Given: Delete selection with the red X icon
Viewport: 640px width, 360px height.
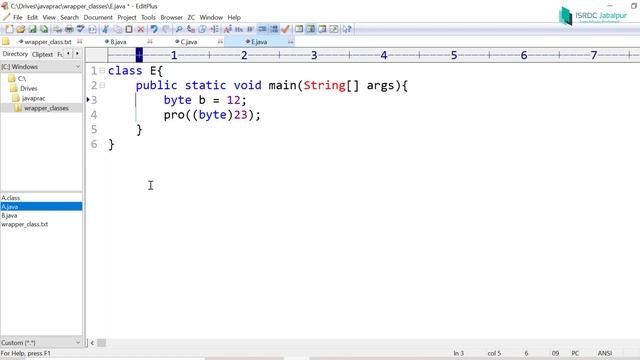Looking at the screenshot, I should 141,29.
